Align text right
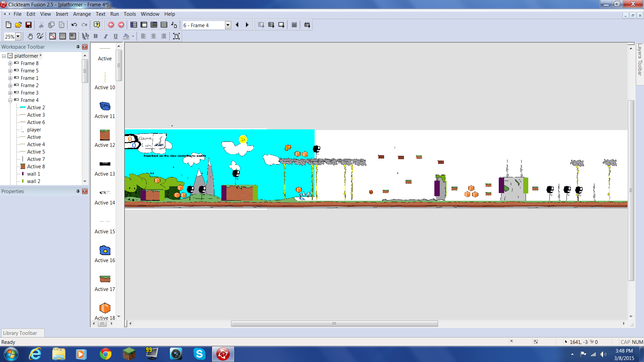Image resolution: width=644 pixels, height=362 pixels. click(x=163, y=36)
